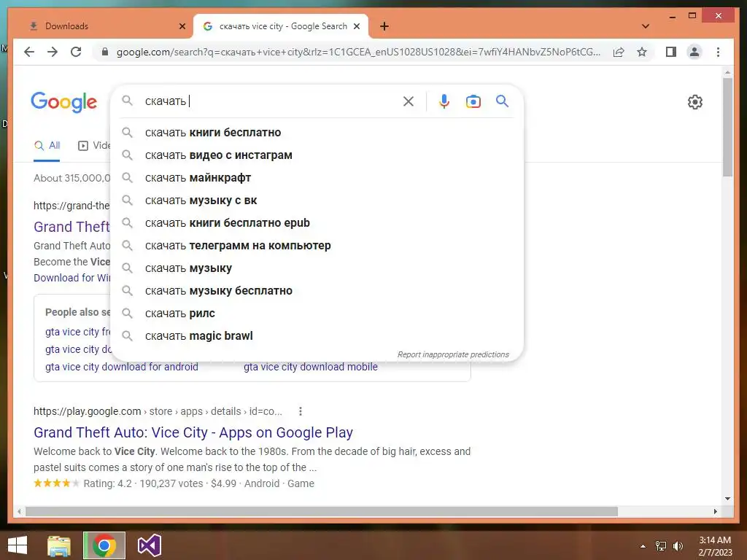Search by image with the camera icon
Image resolution: width=747 pixels, height=560 pixels.
coord(473,101)
